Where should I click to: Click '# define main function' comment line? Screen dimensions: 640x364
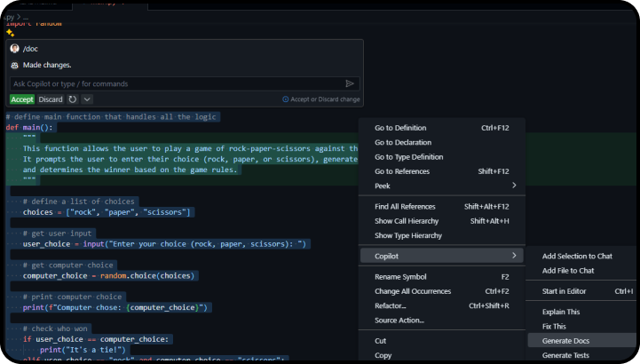111,116
